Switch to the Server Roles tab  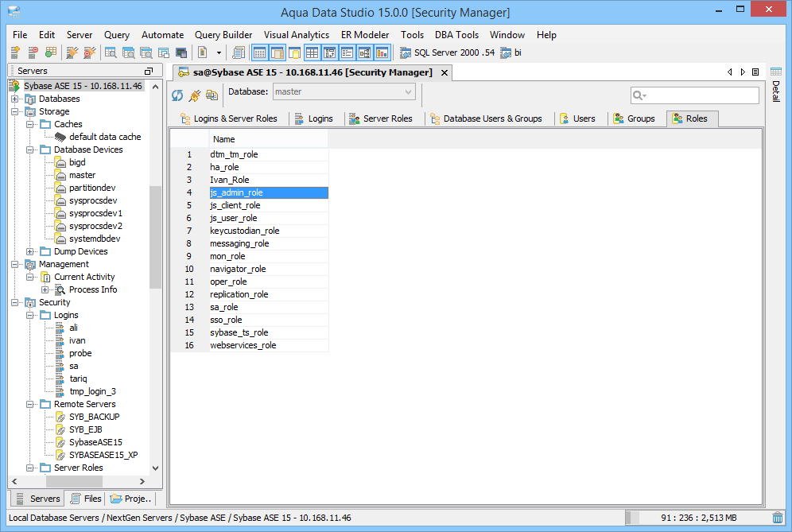pos(381,118)
